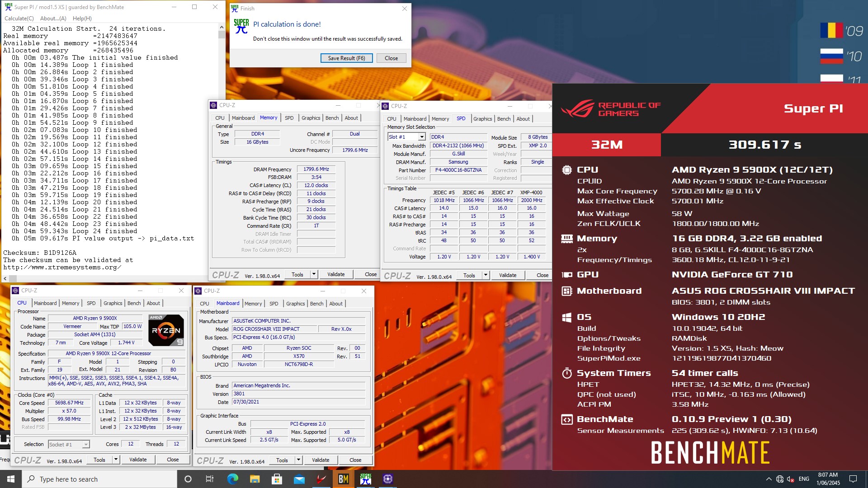
Task: Open network status tray icon
Action: pyautogui.click(x=780, y=479)
